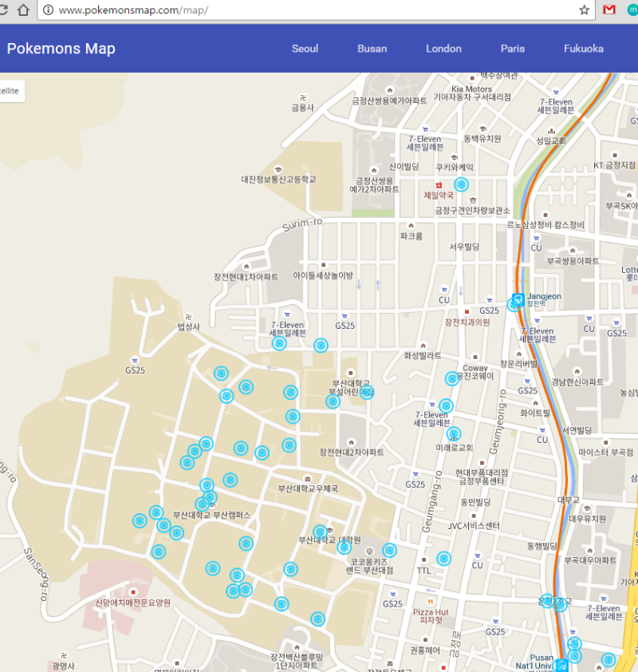Open the Fukuoka map link
638x672 pixels.
(x=584, y=49)
